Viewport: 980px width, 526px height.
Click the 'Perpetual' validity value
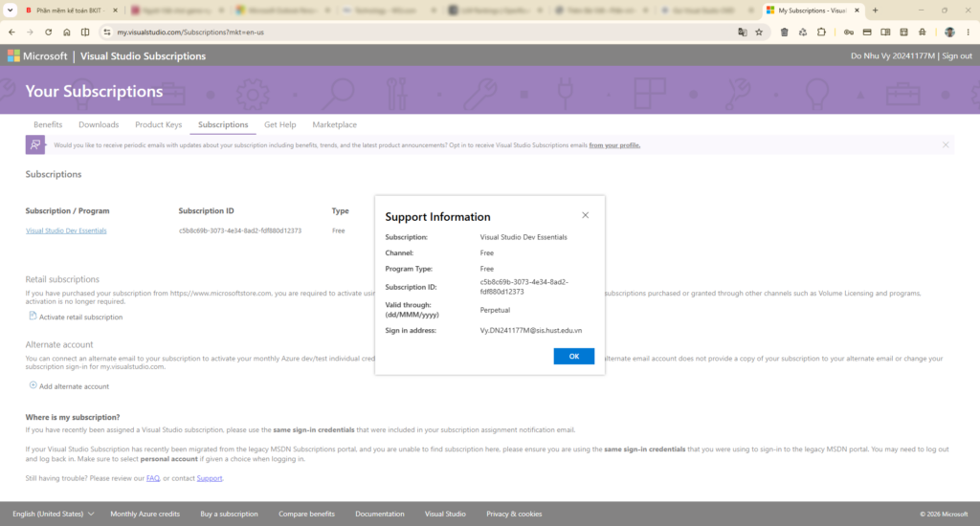[x=495, y=310]
